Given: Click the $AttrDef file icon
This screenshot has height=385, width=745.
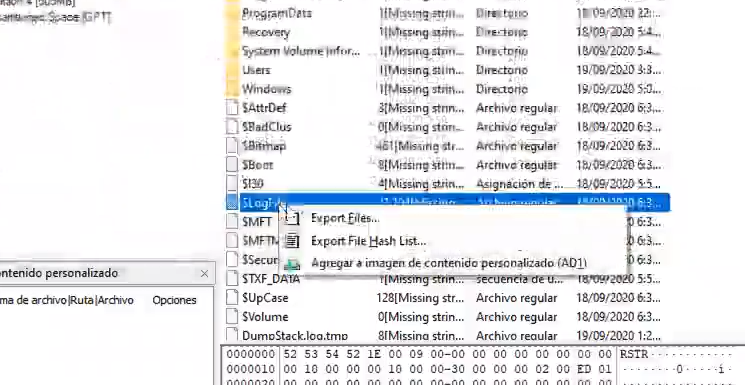Looking at the screenshot, I should pos(232,108).
